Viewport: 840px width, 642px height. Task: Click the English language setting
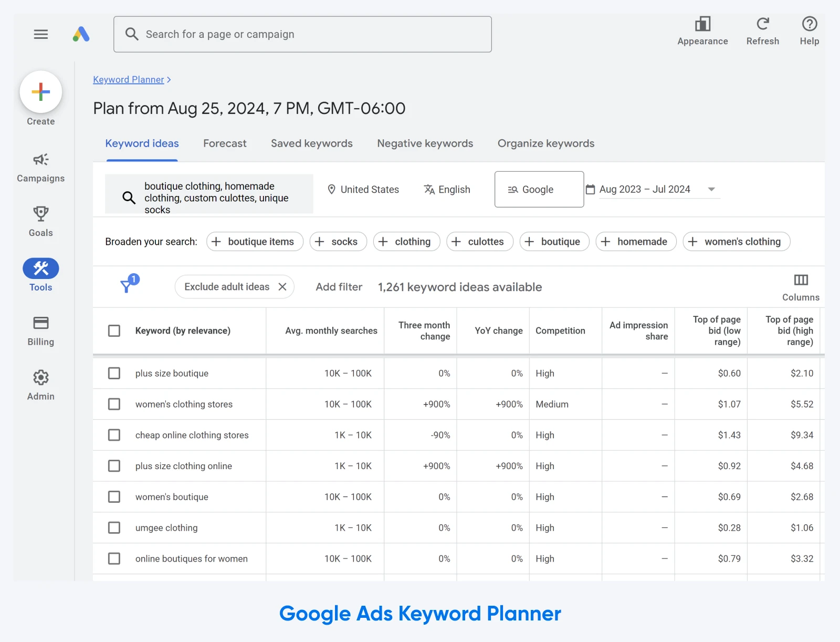coord(447,189)
